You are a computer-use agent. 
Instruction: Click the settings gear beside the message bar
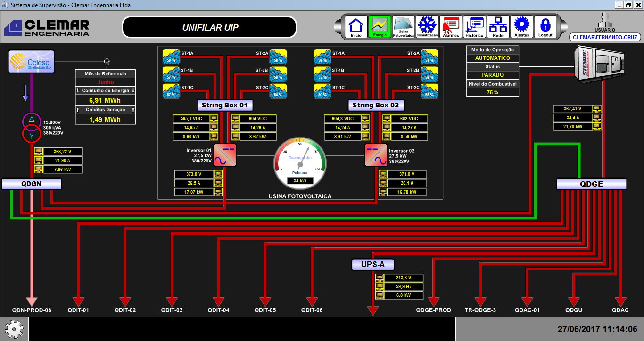tap(14, 328)
